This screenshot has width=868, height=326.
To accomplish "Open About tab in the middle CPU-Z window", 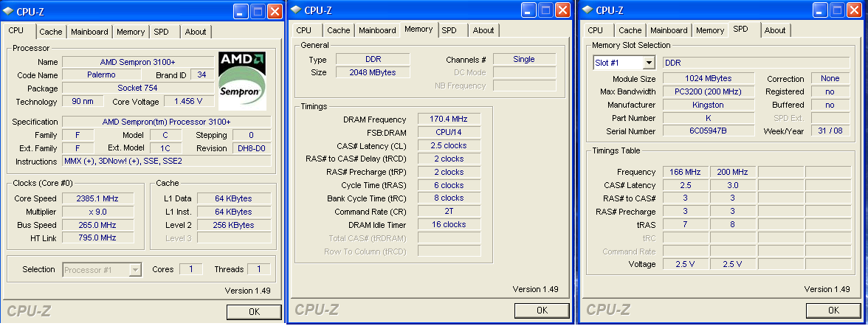I will tap(483, 30).
